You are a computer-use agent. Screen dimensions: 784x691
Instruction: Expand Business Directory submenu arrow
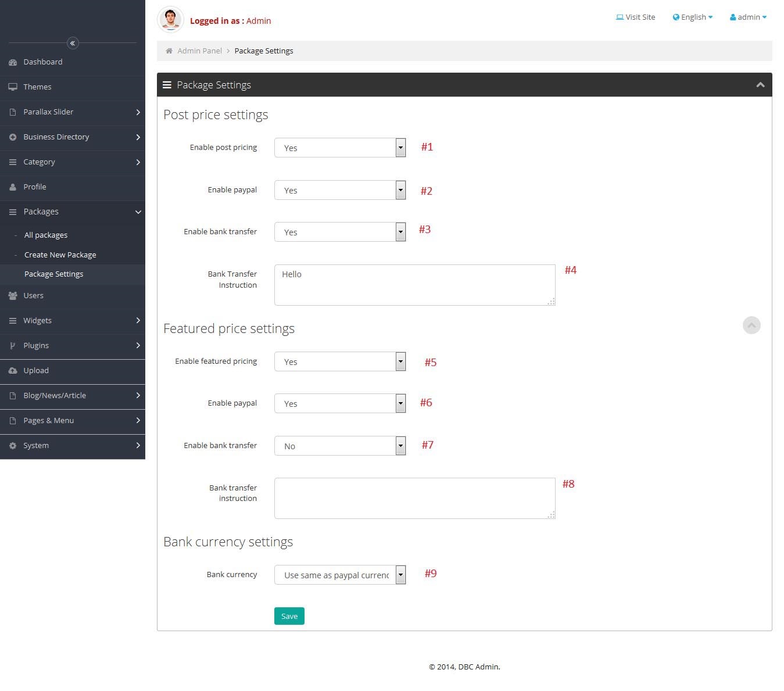138,137
